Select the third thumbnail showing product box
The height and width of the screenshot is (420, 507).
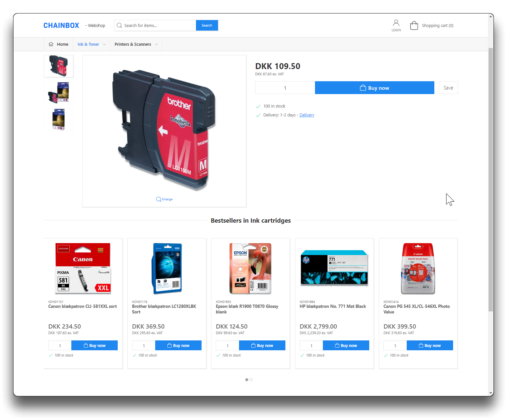tap(59, 120)
